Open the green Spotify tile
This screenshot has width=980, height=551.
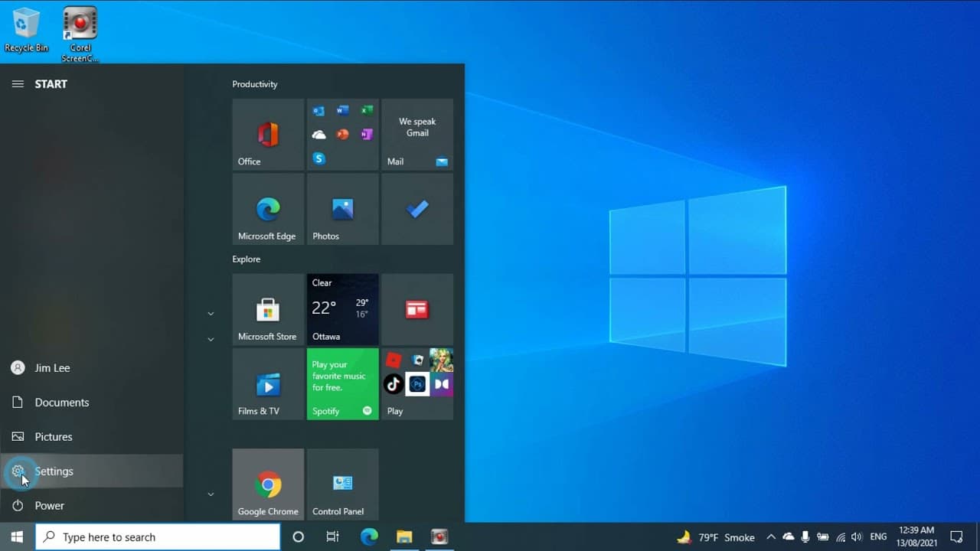pos(343,384)
